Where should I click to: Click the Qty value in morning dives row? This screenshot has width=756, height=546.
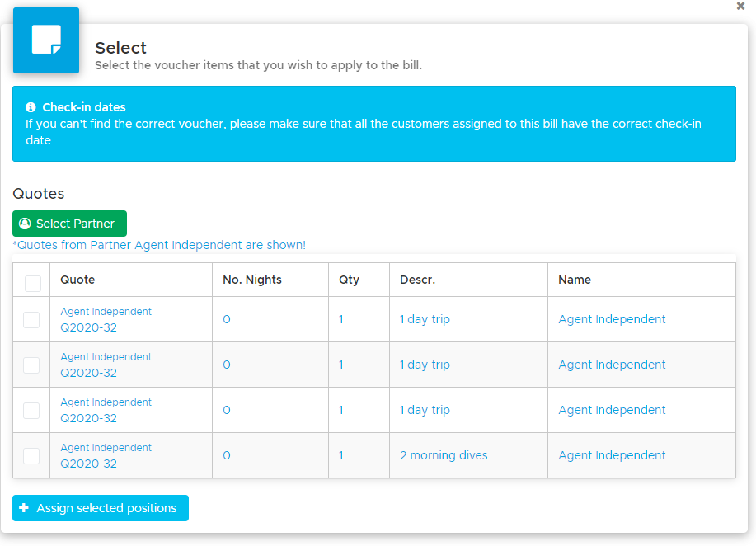pos(340,455)
